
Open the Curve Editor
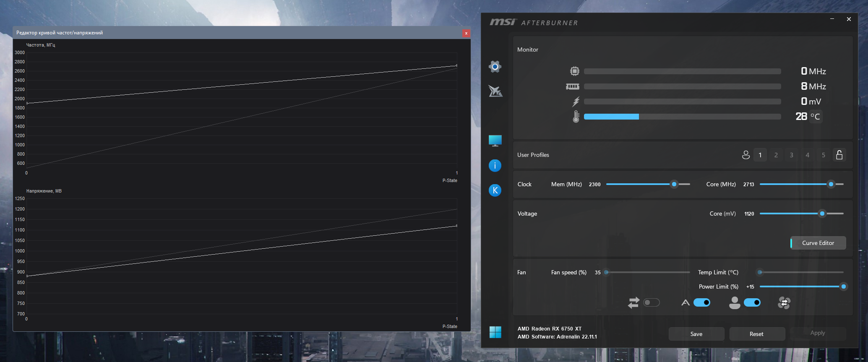tap(818, 243)
